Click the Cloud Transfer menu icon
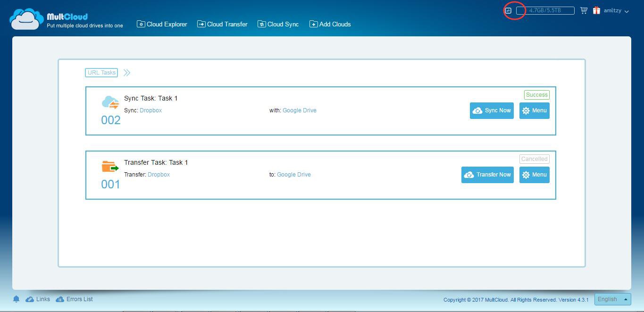644x312 pixels. 201,24
